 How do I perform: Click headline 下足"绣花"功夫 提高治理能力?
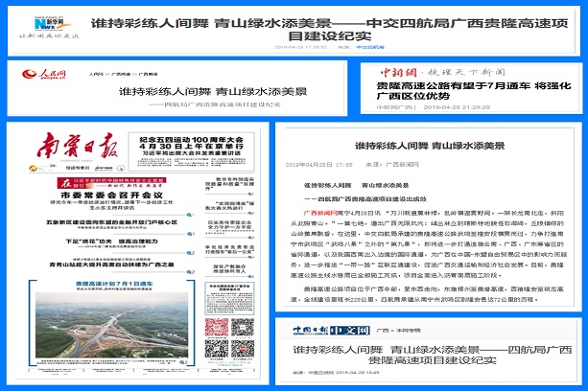point(112,241)
